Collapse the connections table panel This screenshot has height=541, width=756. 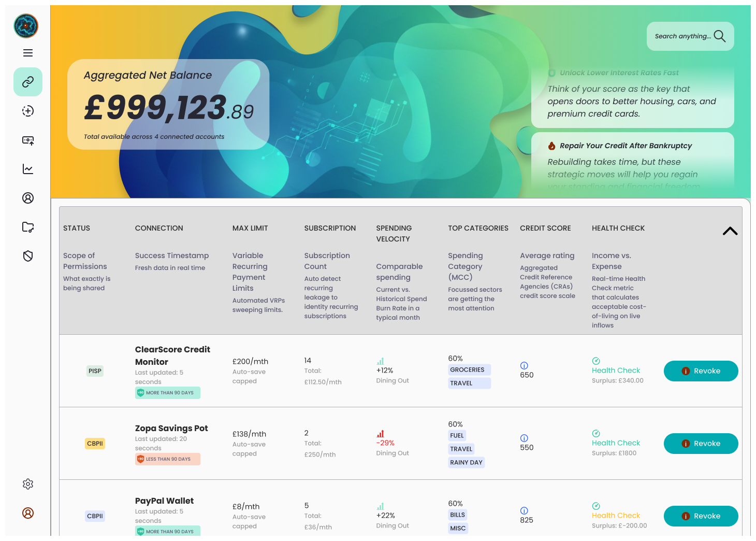[x=730, y=231]
